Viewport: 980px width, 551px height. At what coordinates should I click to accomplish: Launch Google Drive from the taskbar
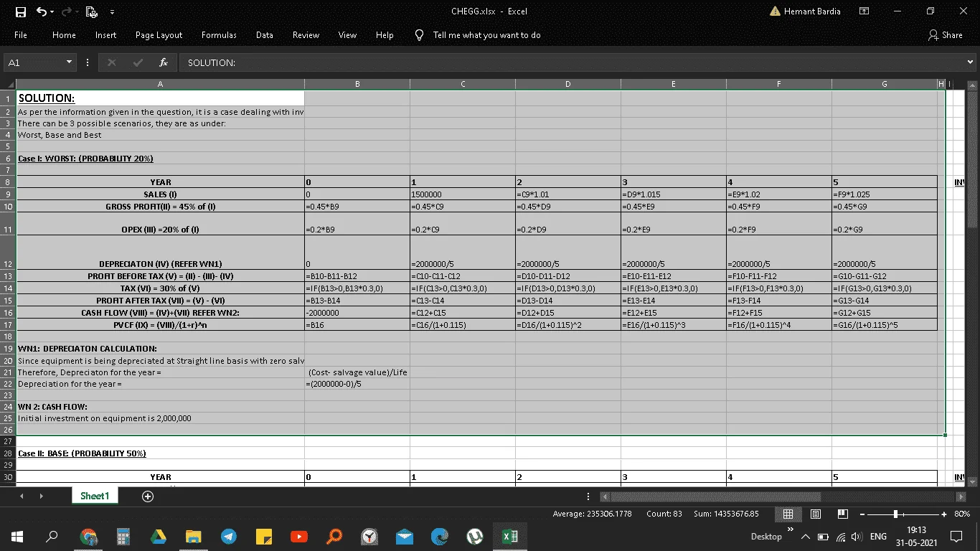[x=158, y=537]
